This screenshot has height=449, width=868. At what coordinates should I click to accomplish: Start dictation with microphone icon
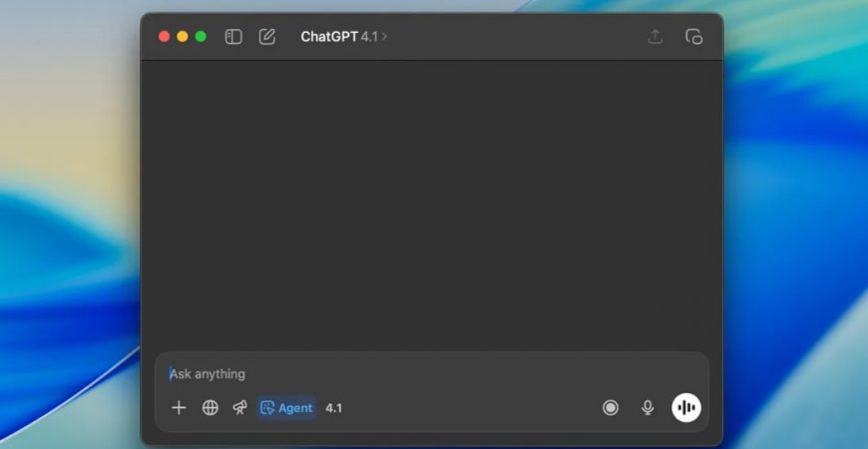648,408
